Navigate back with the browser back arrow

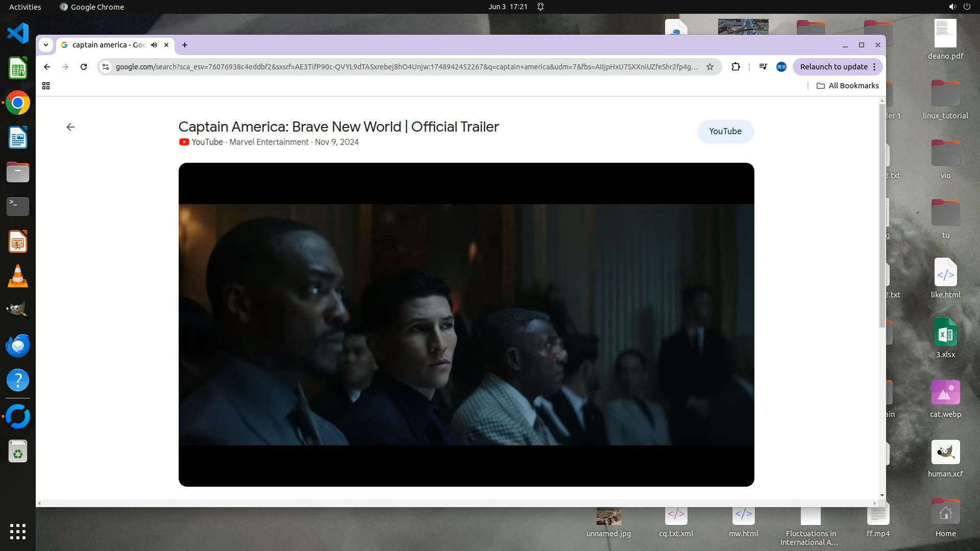point(47,67)
